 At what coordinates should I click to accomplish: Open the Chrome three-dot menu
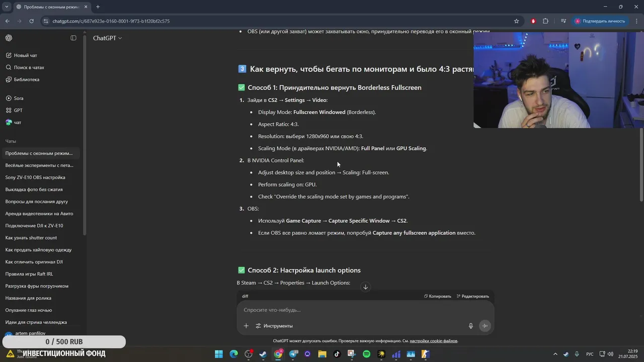636,21
